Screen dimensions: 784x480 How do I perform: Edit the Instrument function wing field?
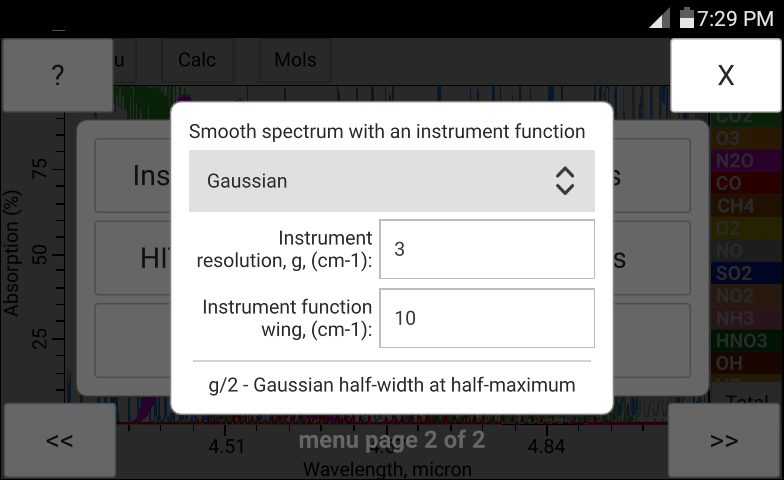(x=487, y=318)
